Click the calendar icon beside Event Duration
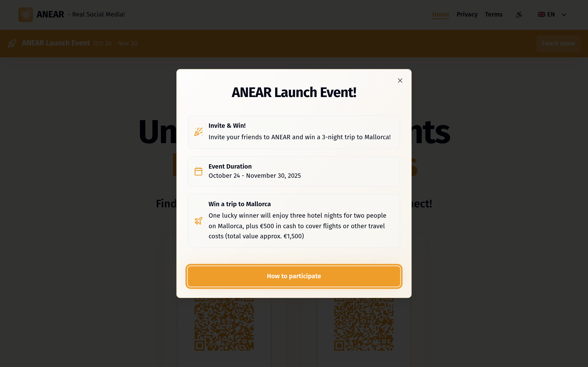The height and width of the screenshot is (367, 588). 198,171
